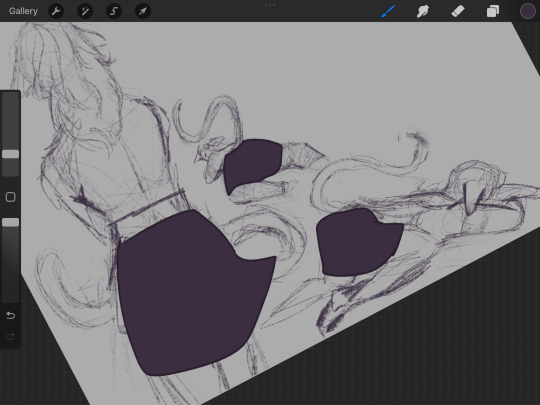The height and width of the screenshot is (405, 540).
Task: Tap the large purple skirt shape
Action: tap(193, 293)
